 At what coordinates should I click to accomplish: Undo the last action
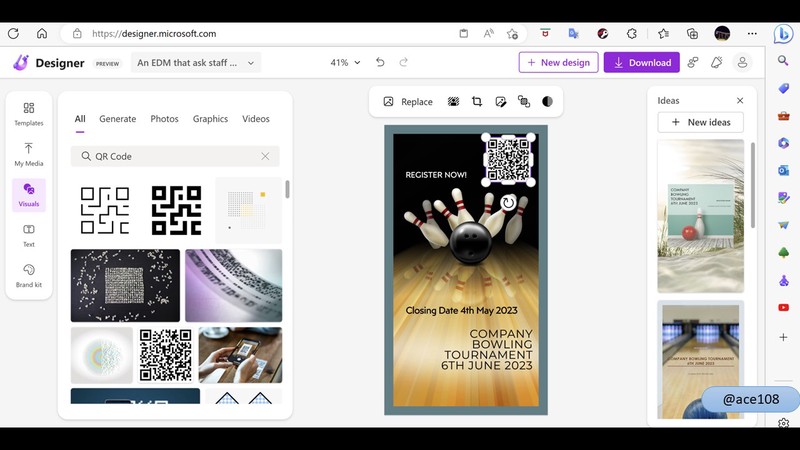click(x=380, y=62)
